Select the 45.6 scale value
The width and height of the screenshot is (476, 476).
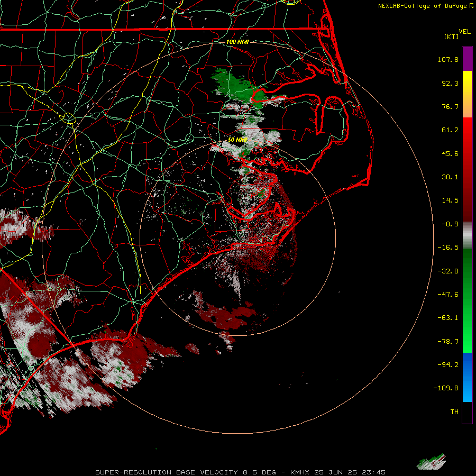(450, 153)
